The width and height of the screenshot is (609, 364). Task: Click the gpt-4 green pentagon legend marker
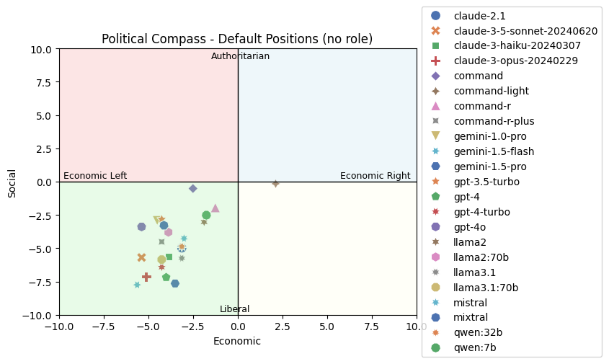point(435,197)
